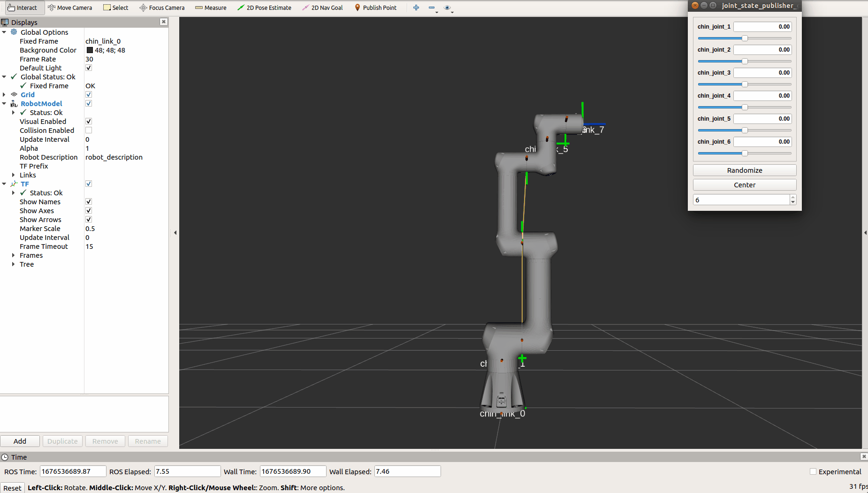The height and width of the screenshot is (493, 868).
Task: Enable the Experimental checkbox
Action: click(x=813, y=471)
